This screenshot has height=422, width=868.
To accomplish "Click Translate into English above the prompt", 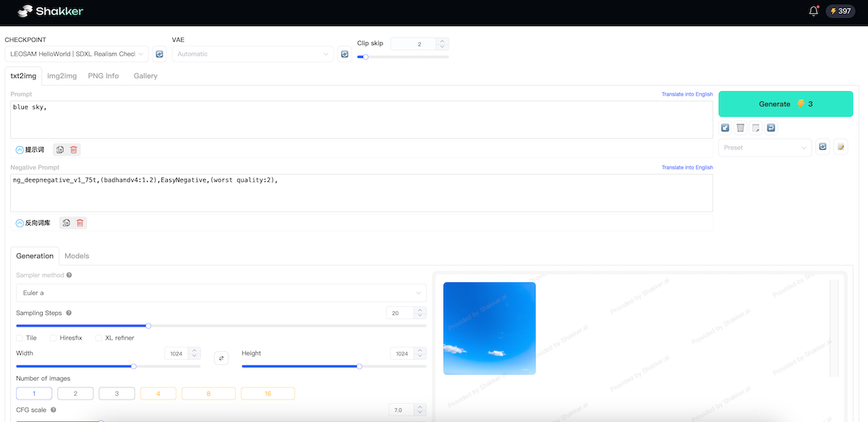I will pos(686,93).
